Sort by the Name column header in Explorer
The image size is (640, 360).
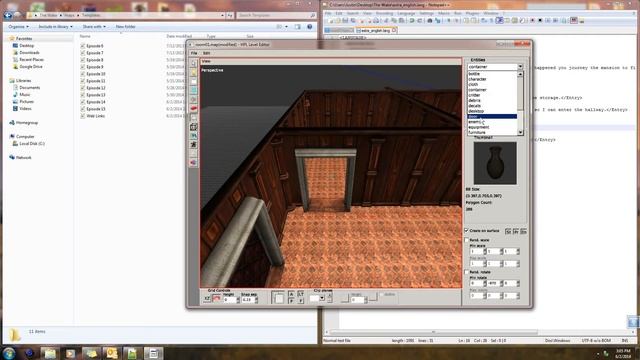85,36
